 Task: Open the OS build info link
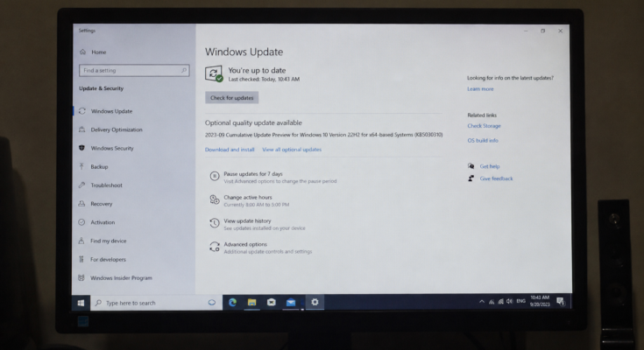pos(483,140)
